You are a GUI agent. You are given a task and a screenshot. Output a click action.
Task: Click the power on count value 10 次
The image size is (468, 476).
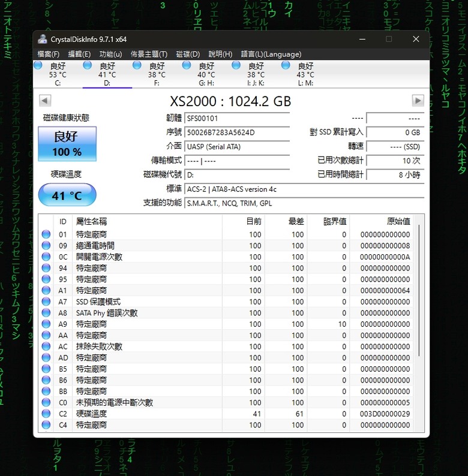point(395,161)
